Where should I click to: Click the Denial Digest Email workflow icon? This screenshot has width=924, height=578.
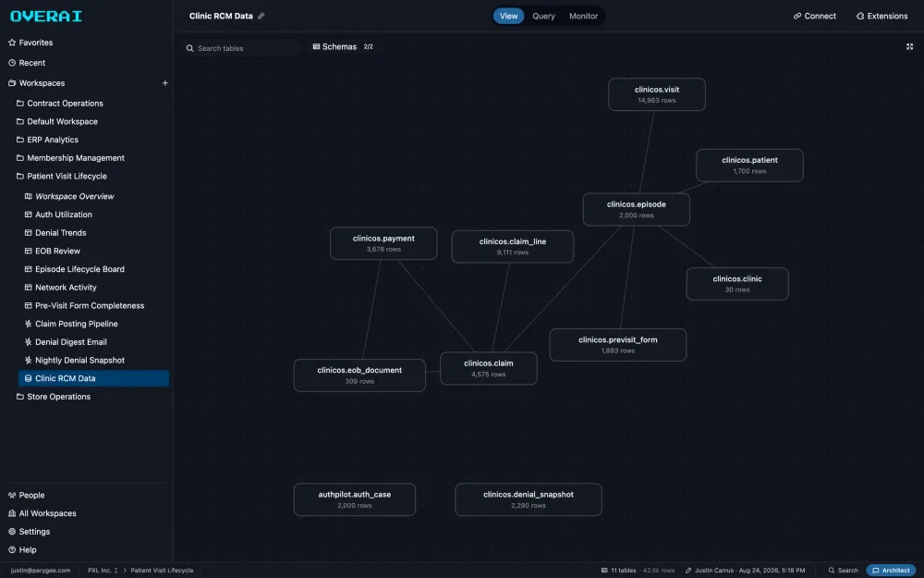(28, 342)
